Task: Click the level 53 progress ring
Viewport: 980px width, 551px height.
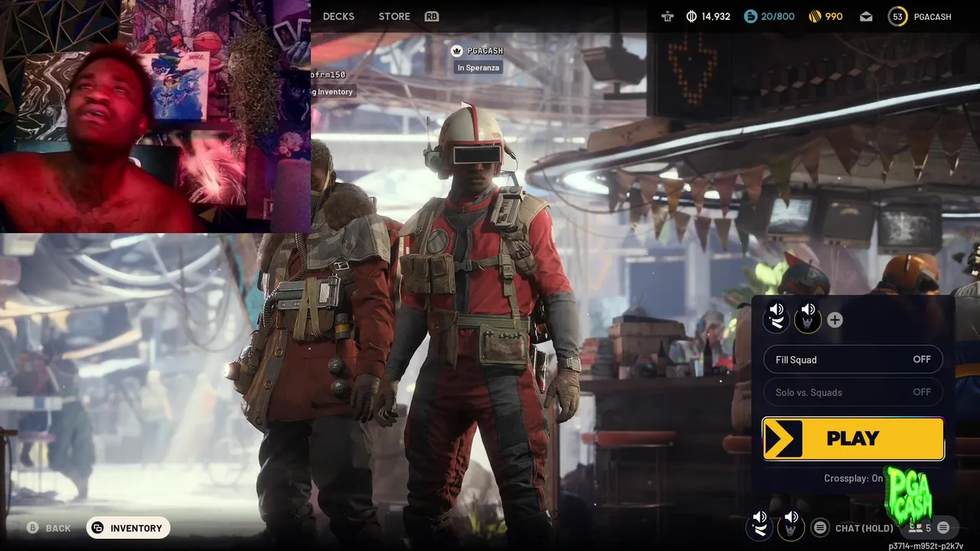Action: coord(898,16)
